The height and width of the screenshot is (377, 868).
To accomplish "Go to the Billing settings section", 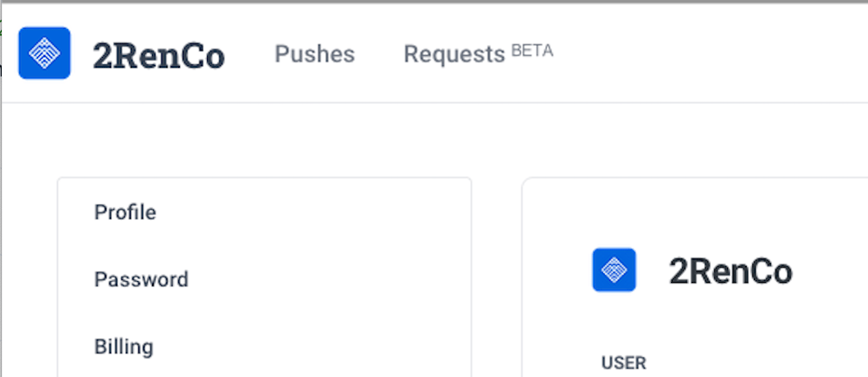I will 124,346.
